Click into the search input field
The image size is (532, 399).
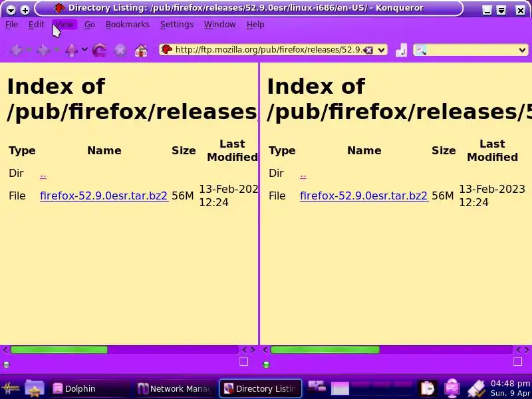pyautogui.click(x=471, y=51)
